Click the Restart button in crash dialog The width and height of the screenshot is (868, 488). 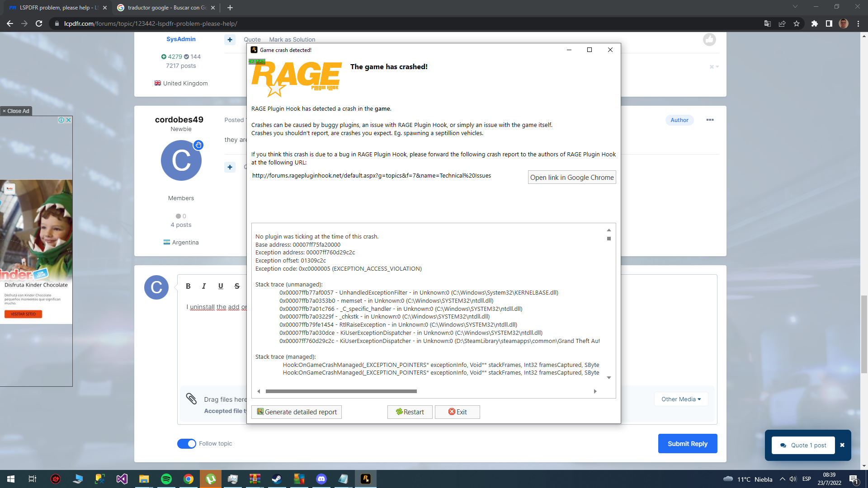click(410, 412)
